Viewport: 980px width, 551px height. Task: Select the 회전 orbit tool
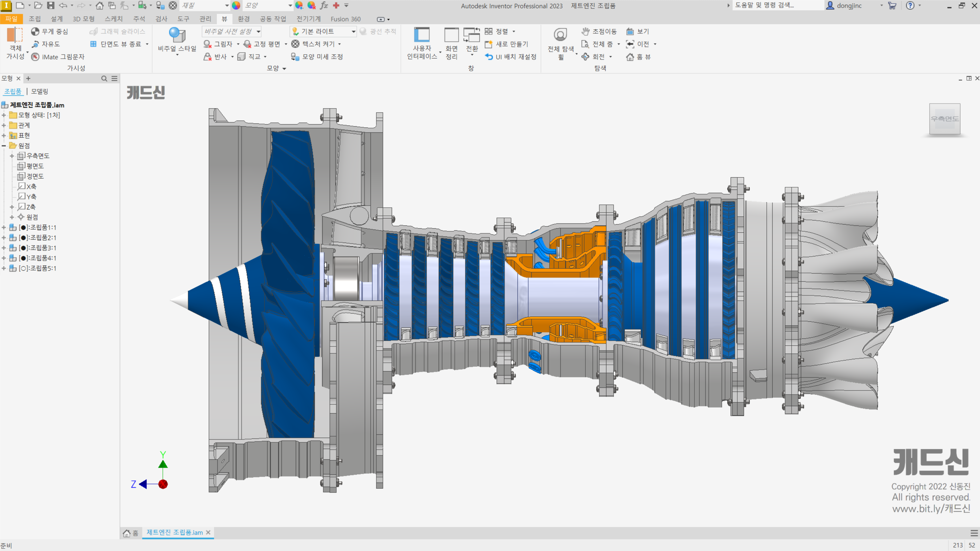(x=593, y=57)
